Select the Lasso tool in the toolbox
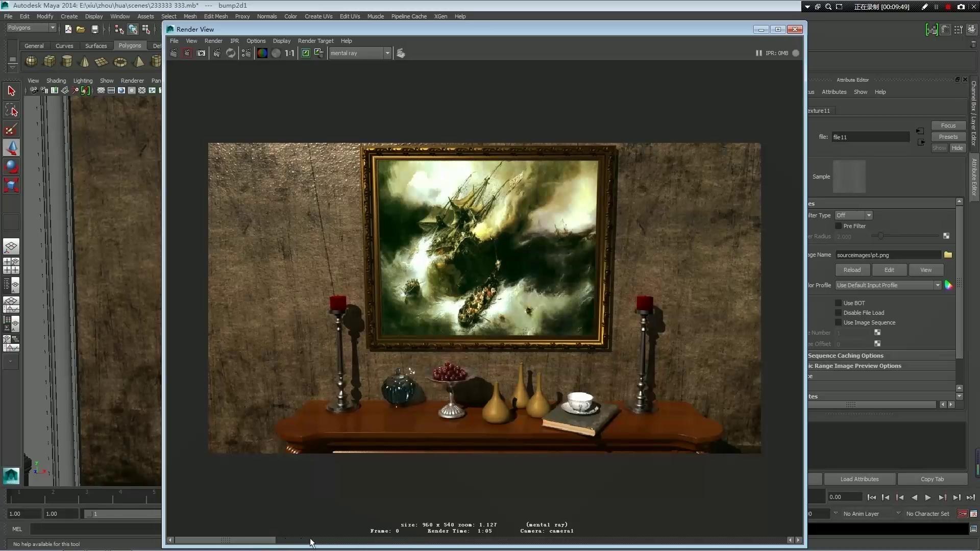The width and height of the screenshot is (980, 551). coord(11,110)
